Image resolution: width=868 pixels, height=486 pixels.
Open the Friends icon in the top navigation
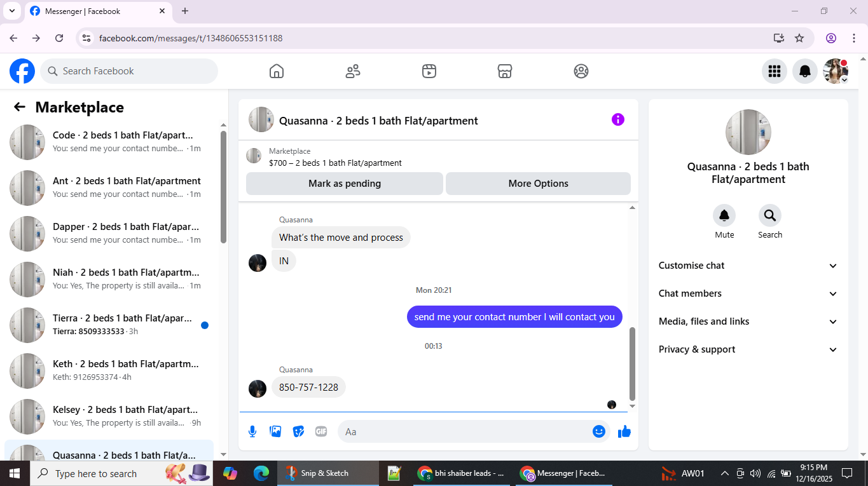(353, 71)
